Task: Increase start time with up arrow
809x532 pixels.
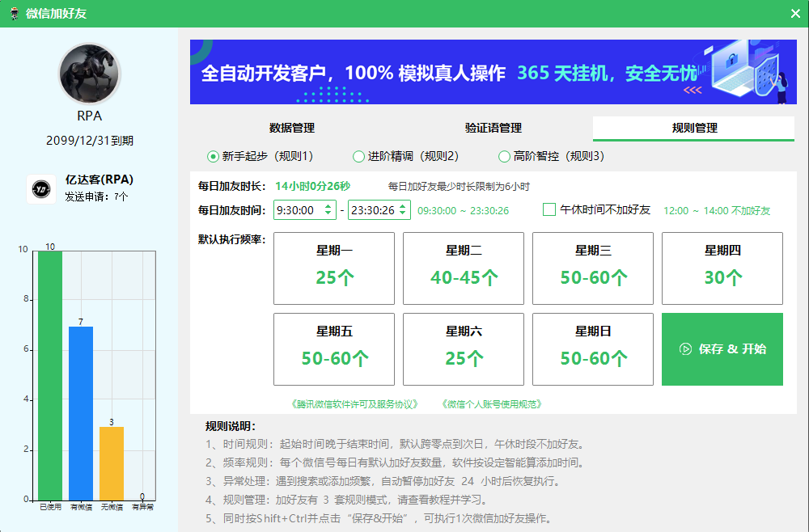Action: 328,205
